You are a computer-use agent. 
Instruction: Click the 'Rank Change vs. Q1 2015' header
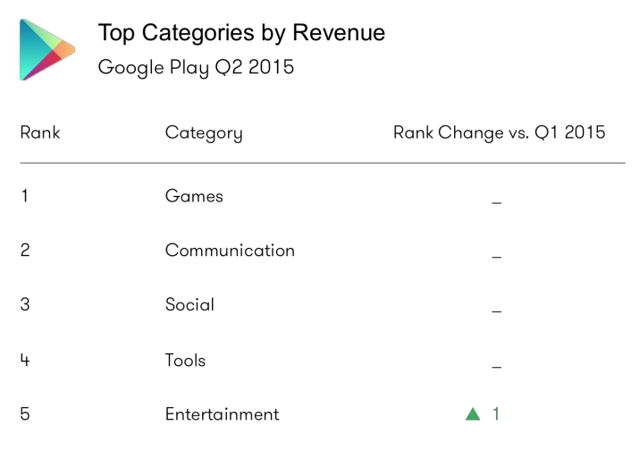coord(499,132)
